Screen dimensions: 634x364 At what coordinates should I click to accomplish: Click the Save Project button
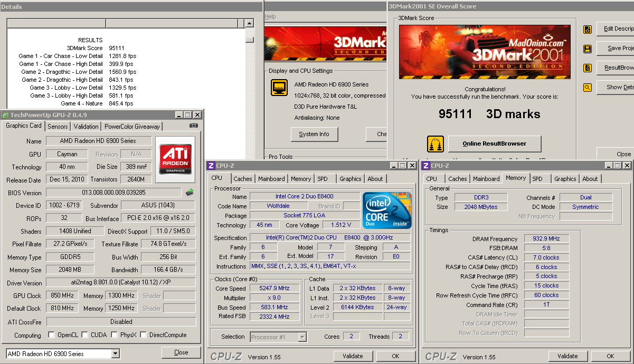[616, 48]
